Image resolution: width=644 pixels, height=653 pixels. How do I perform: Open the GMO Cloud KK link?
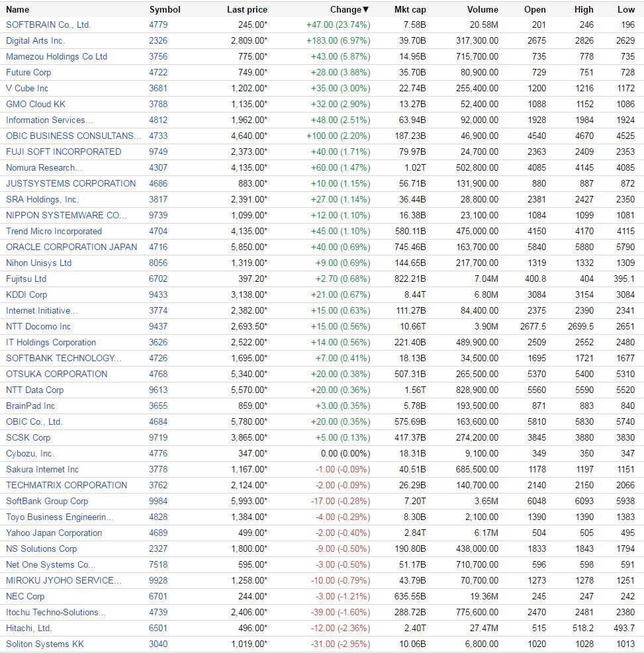[x=35, y=104]
